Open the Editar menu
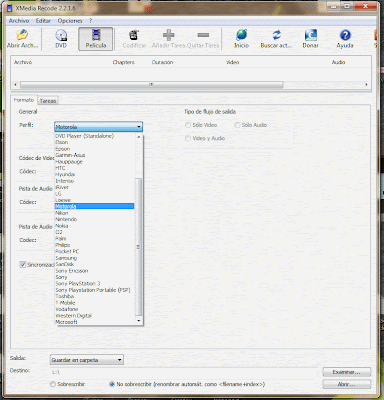Screen dimensions: 384x400 coord(43,21)
